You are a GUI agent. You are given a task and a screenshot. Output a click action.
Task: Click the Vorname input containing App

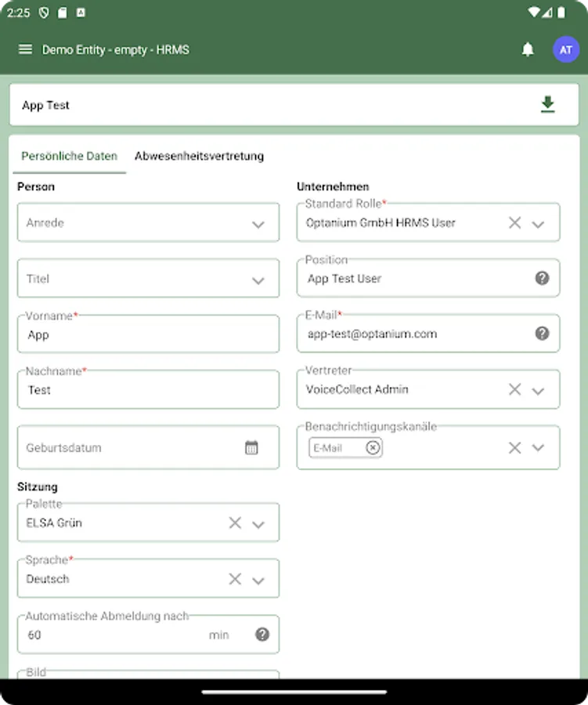pyautogui.click(x=148, y=334)
